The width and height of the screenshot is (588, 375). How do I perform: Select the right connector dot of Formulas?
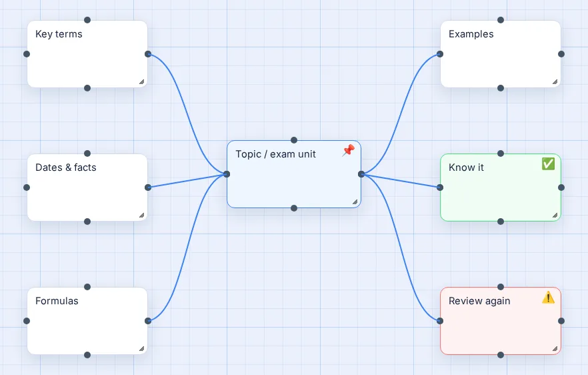tap(148, 321)
